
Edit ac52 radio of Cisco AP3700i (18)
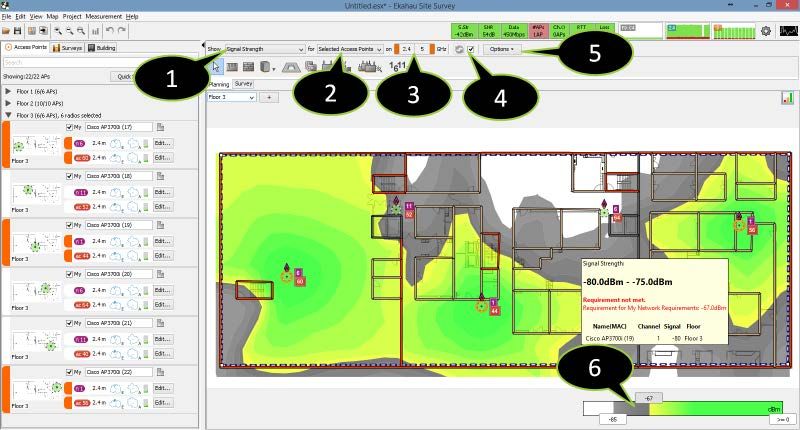[x=162, y=207]
